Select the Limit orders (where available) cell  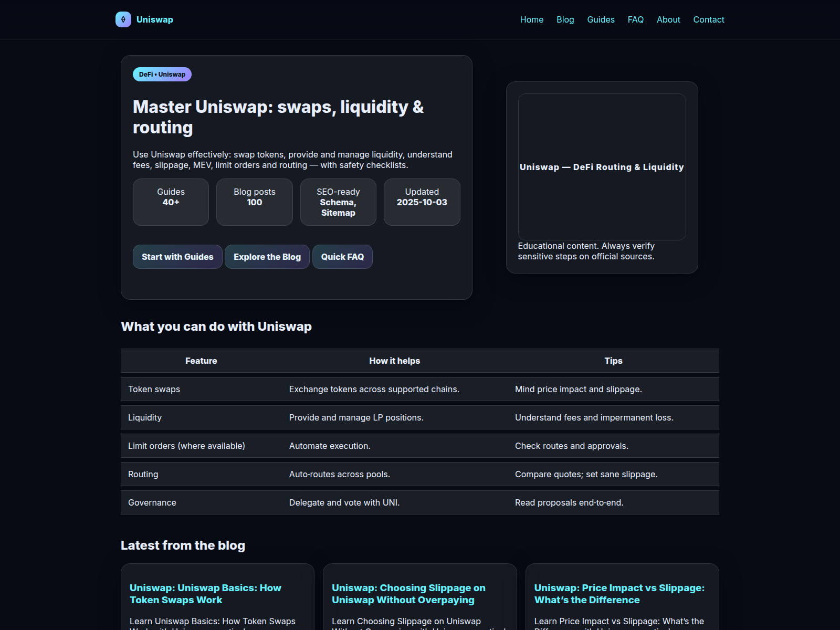201,446
